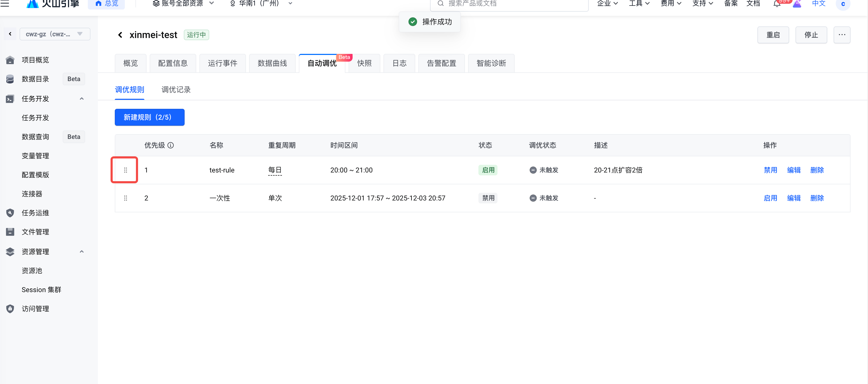
Task: Click the back arrow beside xinmei-test
Action: [120, 35]
